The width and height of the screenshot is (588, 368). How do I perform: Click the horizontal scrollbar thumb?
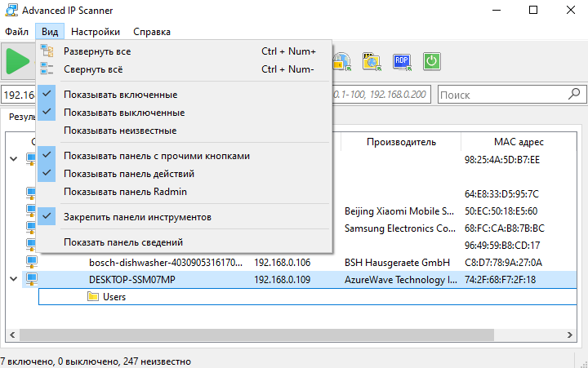[256, 335]
